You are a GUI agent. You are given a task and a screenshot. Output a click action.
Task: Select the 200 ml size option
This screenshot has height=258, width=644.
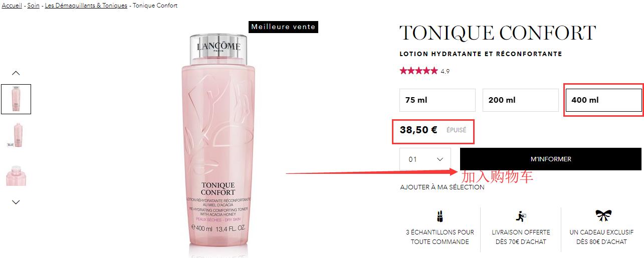pyautogui.click(x=521, y=100)
